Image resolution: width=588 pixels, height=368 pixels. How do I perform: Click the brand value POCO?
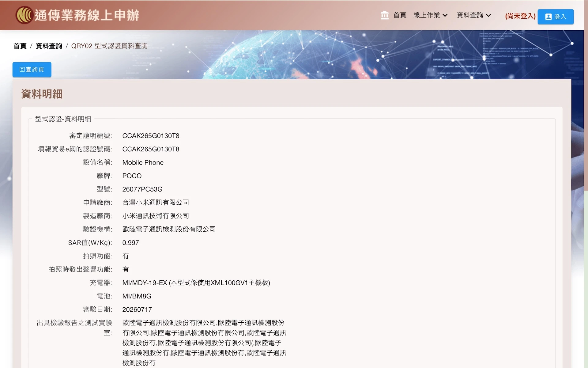click(132, 176)
